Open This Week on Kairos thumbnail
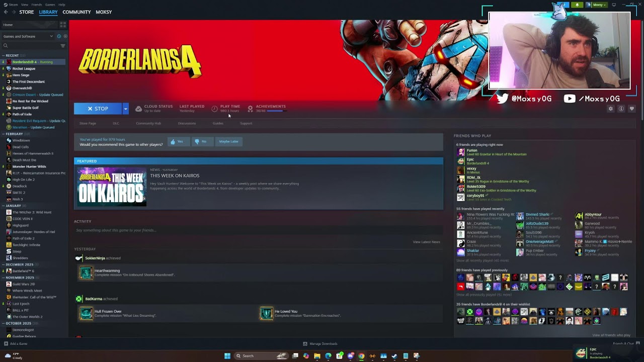This screenshot has width=644, height=362. click(112, 187)
